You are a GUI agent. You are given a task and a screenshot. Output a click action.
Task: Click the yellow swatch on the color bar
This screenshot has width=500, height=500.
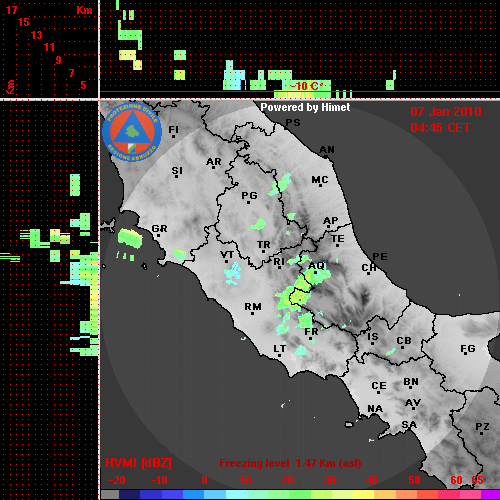[x=363, y=494]
